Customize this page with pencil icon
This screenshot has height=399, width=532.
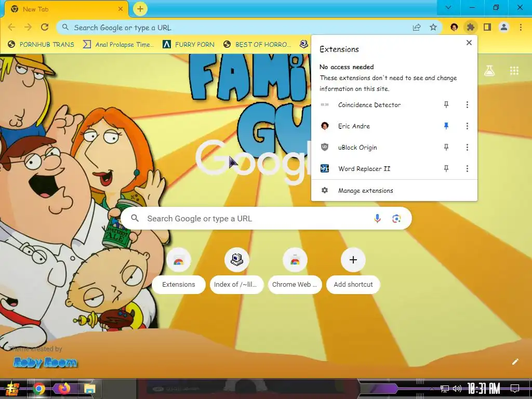point(515,362)
